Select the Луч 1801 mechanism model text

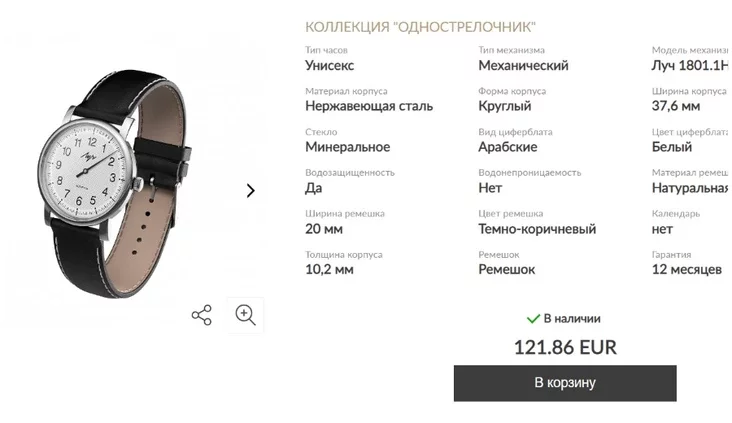point(690,65)
